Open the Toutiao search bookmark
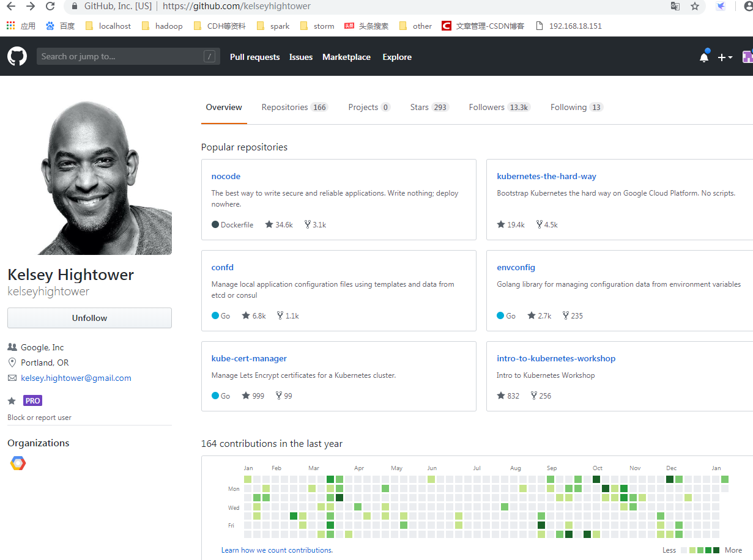Image resolution: width=753 pixels, height=560 pixels. pos(366,26)
